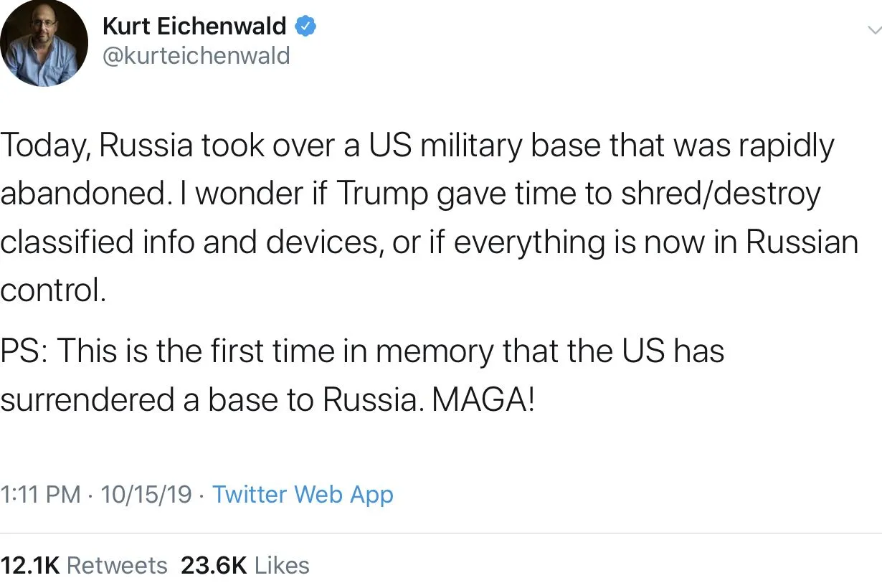Click the word "control." in the tweet
882x588 pixels.
tap(52, 290)
